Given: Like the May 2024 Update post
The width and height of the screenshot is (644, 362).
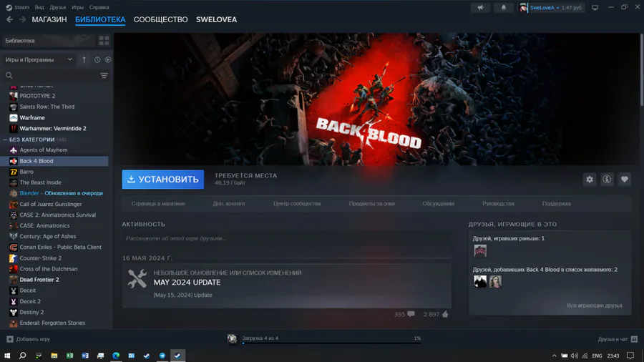Looking at the screenshot, I should click(x=445, y=314).
